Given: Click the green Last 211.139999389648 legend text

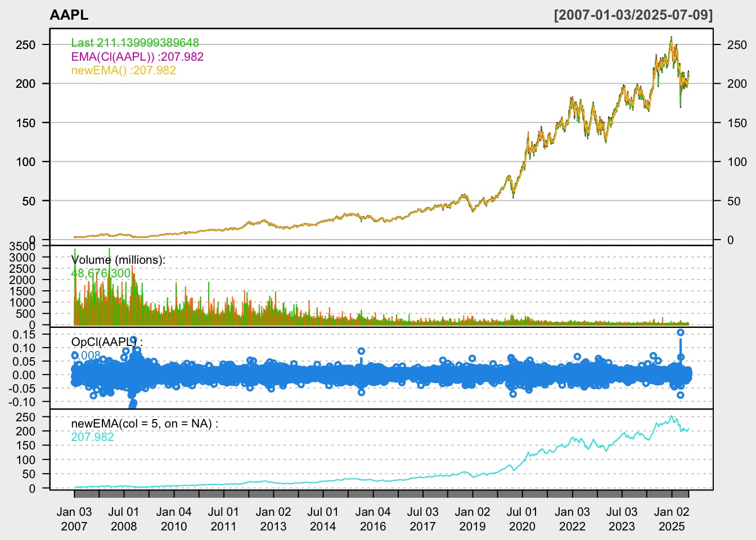Looking at the screenshot, I should pyautogui.click(x=135, y=43).
